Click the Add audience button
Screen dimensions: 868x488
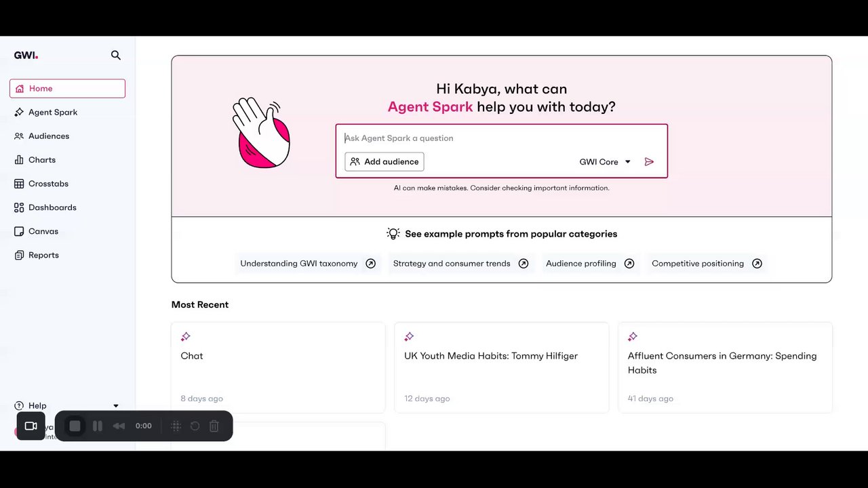pos(384,162)
